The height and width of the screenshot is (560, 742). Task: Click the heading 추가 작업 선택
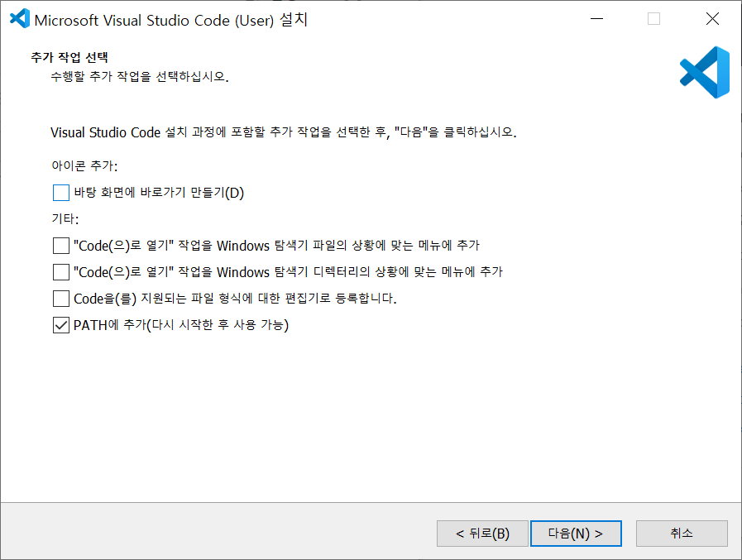point(69,57)
